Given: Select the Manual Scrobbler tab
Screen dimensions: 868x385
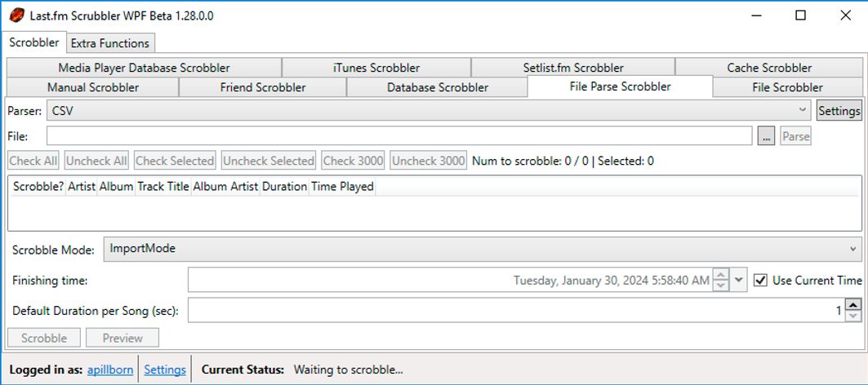Looking at the screenshot, I should [x=93, y=87].
